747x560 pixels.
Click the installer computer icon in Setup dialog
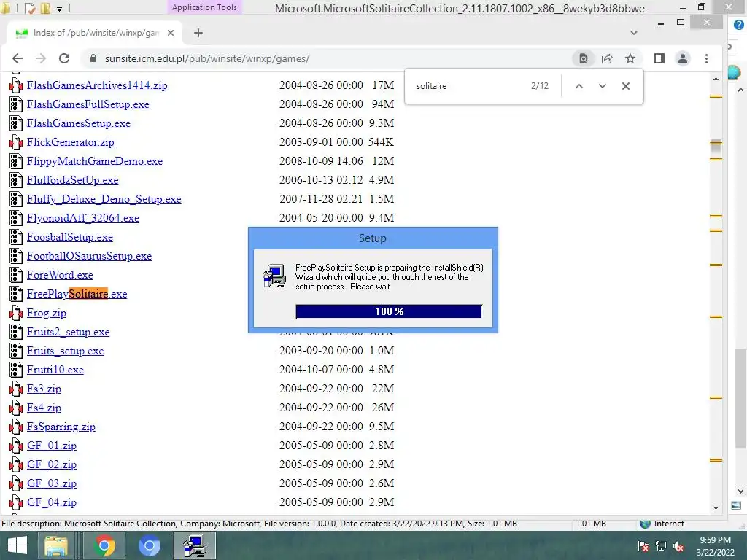pos(274,276)
